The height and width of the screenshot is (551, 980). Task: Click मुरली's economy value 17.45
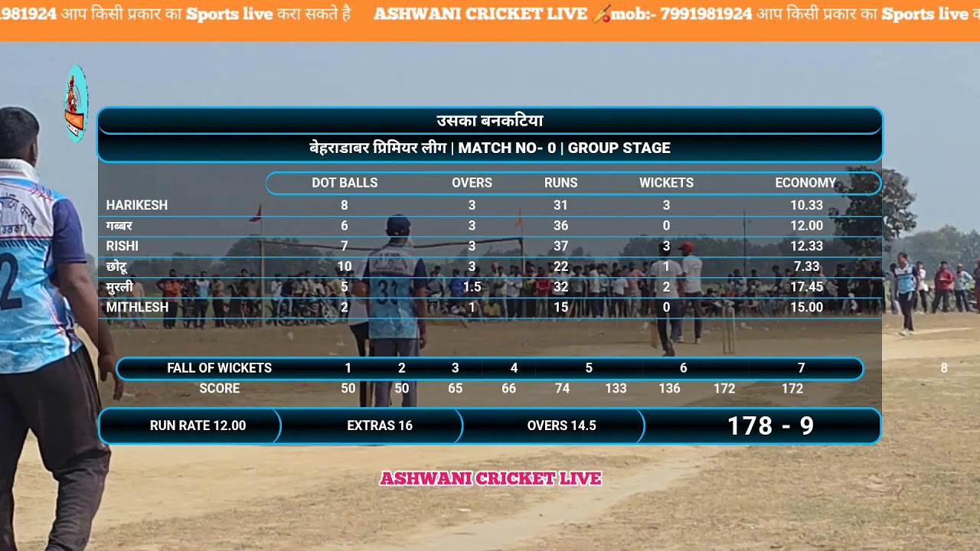click(x=807, y=287)
